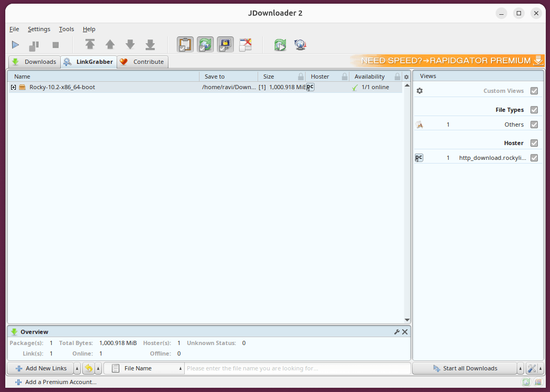550x392 pixels.
Task: Click the Overview panel green arrow icon
Action: coord(14,332)
